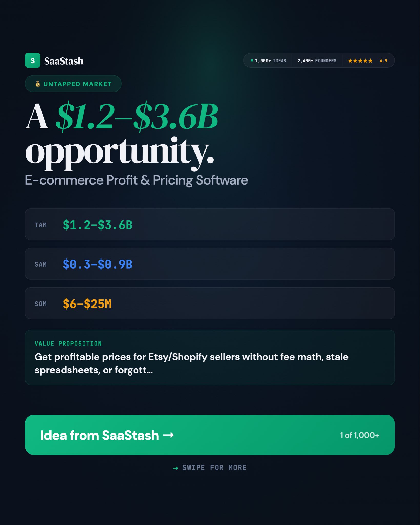The width and height of the screenshot is (420, 525).
Task: Click the Swipe For More text
Action: click(x=214, y=468)
